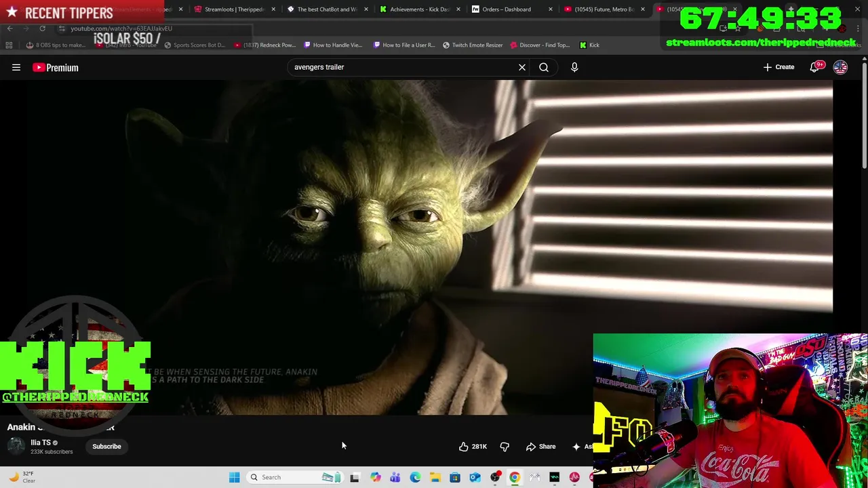Open the Windows Start menu
The image size is (868, 488).
tap(234, 477)
